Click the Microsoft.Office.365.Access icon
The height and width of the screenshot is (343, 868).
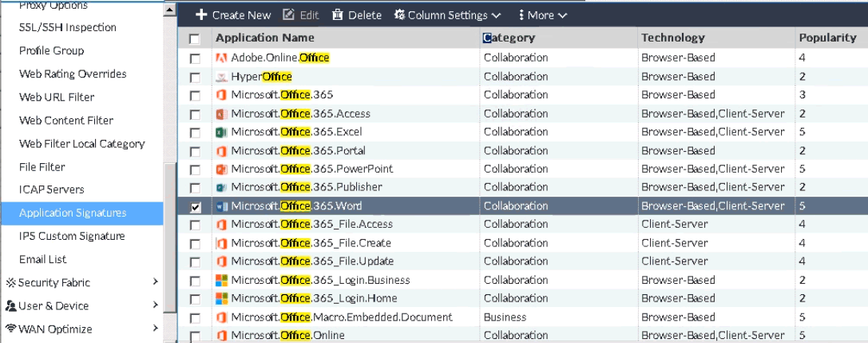coord(221,114)
